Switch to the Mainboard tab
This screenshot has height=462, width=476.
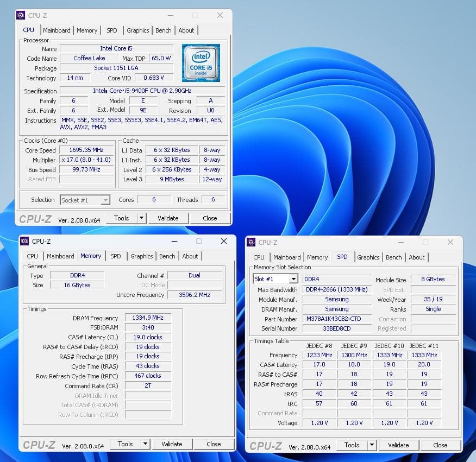click(x=57, y=30)
